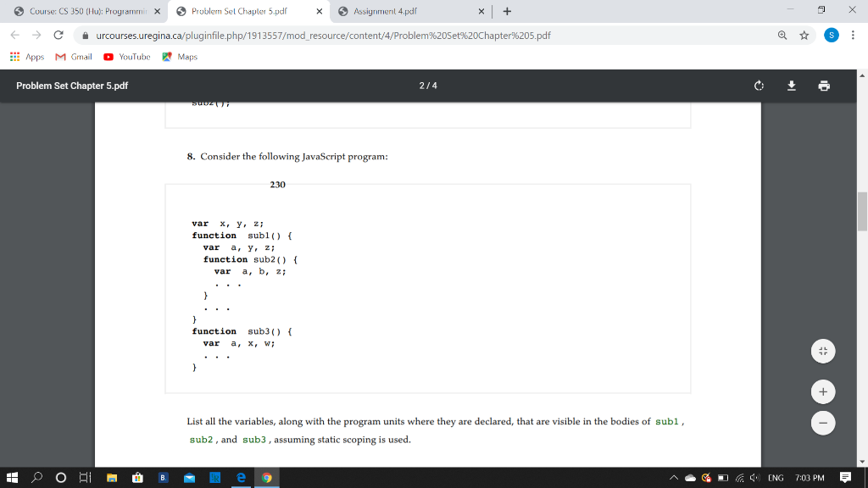Rotate the PDF clockwise
Viewport: 868px width, 488px height.
click(758, 86)
